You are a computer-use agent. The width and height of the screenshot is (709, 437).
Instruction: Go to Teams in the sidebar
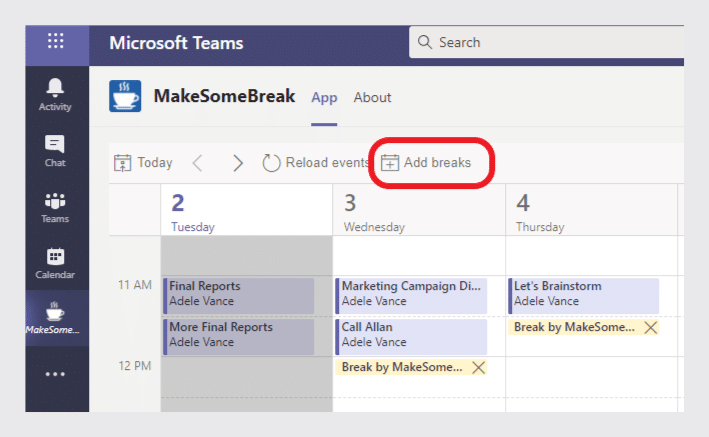(x=55, y=207)
